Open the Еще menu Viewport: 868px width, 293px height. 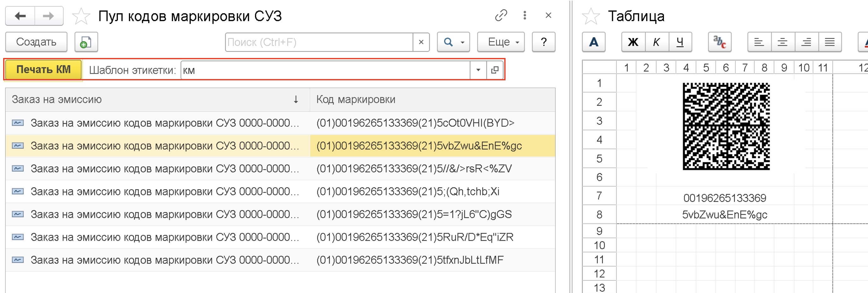click(x=501, y=42)
